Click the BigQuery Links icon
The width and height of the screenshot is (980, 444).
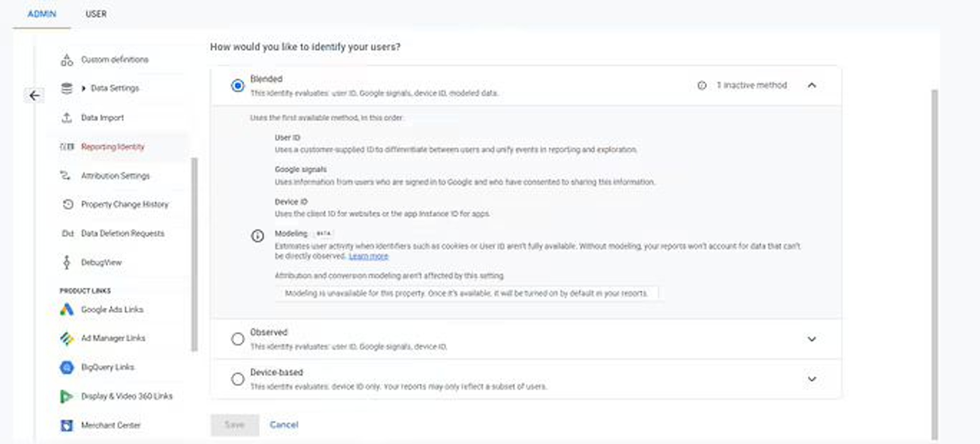(x=67, y=367)
